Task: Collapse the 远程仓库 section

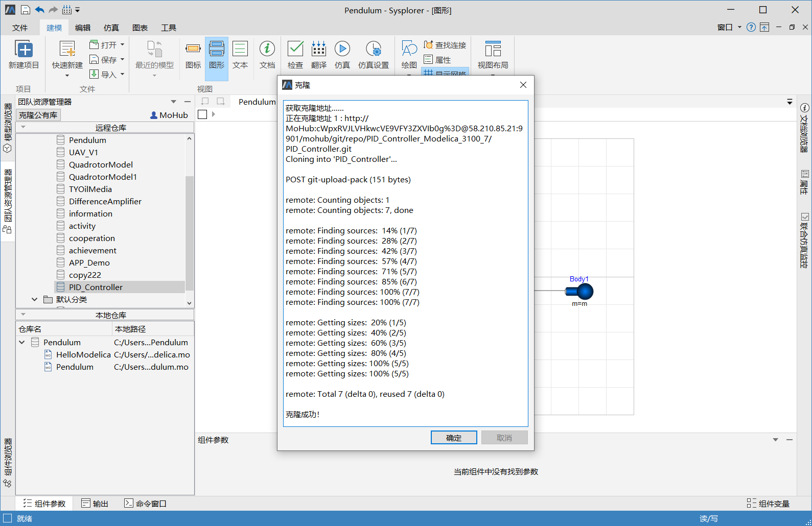Action: 23,127
